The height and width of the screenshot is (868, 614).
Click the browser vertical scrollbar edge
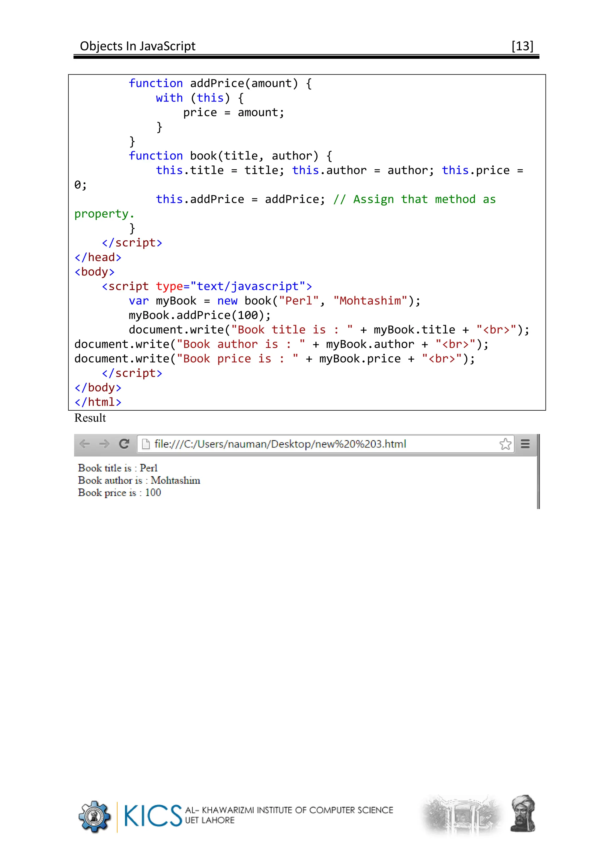point(538,480)
